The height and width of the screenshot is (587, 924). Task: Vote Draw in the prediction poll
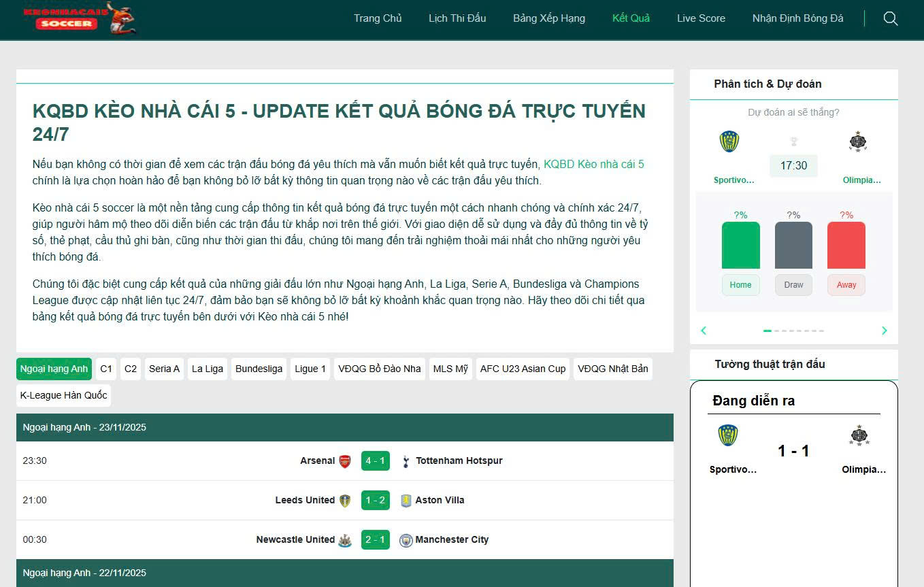(x=793, y=285)
